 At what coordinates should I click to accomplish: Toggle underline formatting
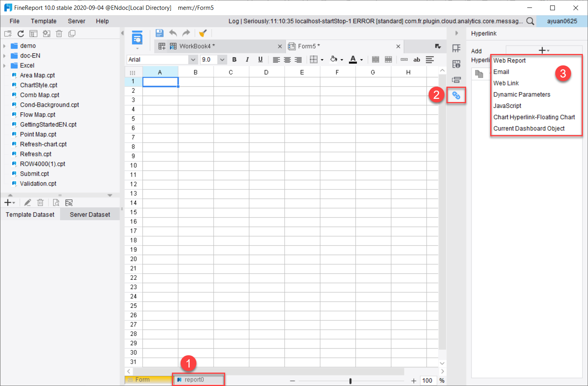[x=260, y=59]
